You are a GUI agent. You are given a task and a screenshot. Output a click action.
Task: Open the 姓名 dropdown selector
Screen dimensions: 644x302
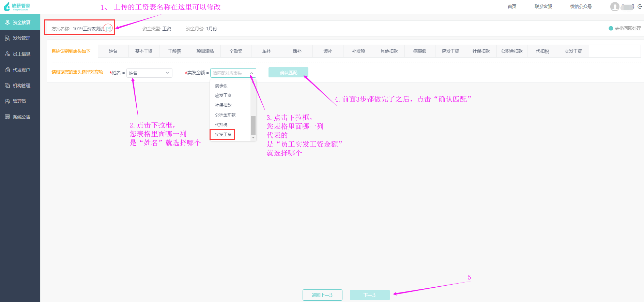[x=149, y=73]
